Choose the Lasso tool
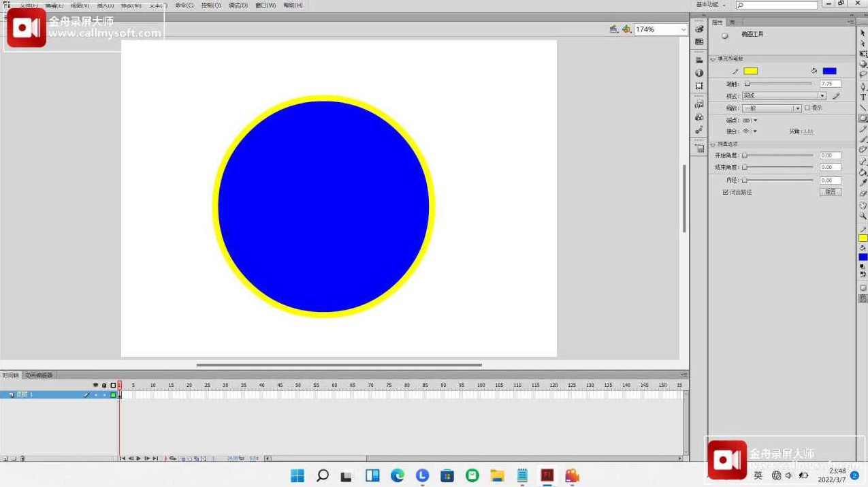 (x=863, y=74)
